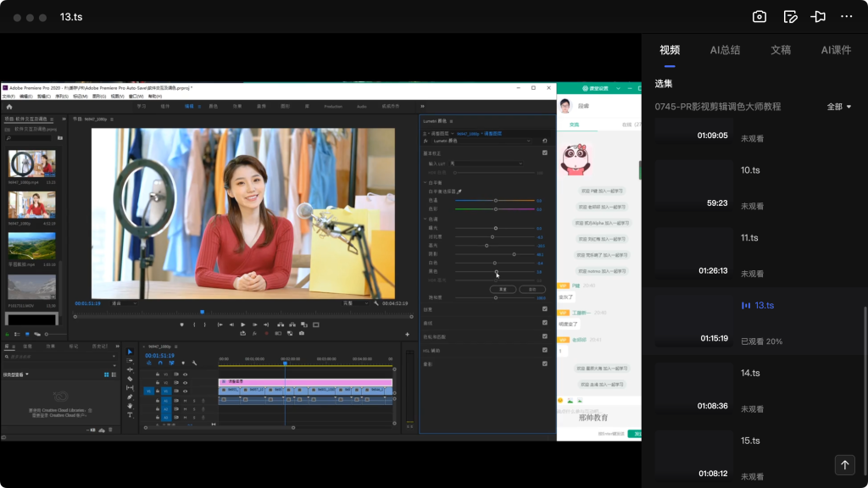
Task: Step back one frame in Program monitor
Action: (x=231, y=324)
